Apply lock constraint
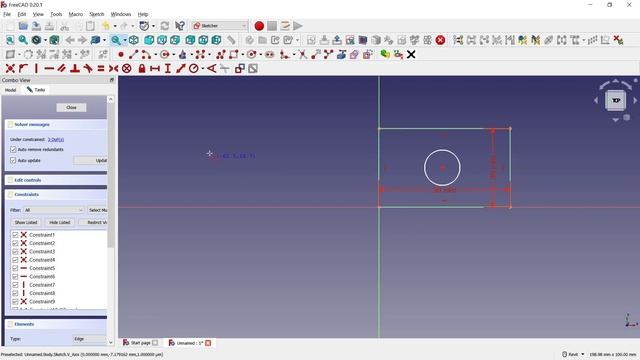640x360 pixels. click(142, 69)
